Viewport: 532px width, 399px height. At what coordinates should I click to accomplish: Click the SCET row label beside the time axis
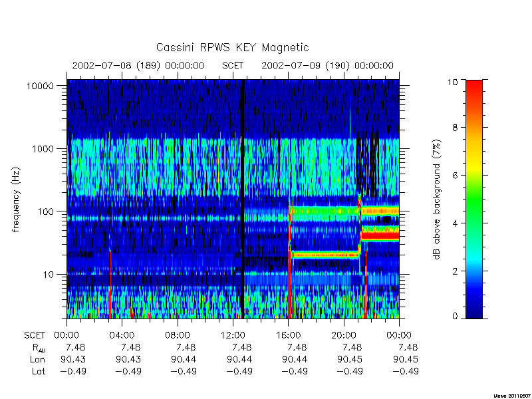tap(35, 335)
